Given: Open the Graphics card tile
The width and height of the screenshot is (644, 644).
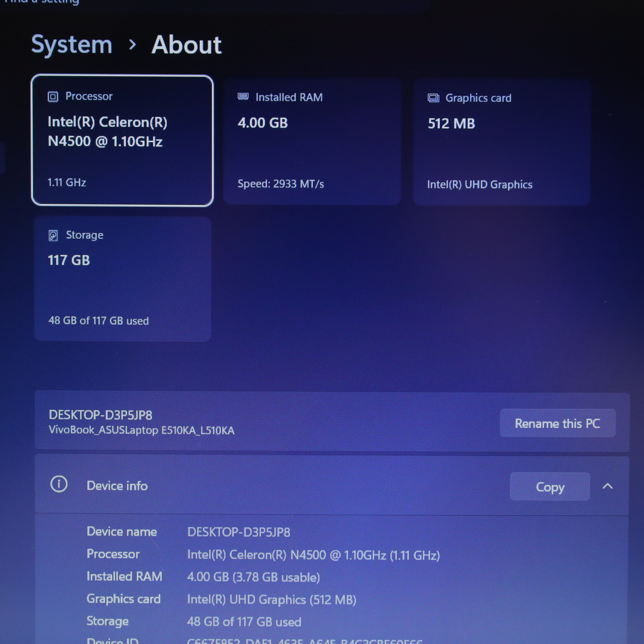Looking at the screenshot, I should pyautogui.click(x=502, y=142).
